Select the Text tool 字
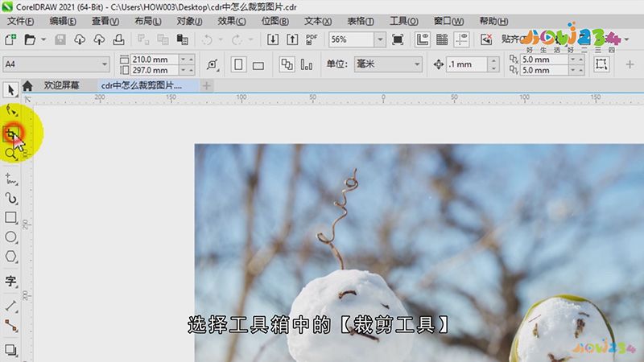644x362 pixels. click(x=10, y=281)
